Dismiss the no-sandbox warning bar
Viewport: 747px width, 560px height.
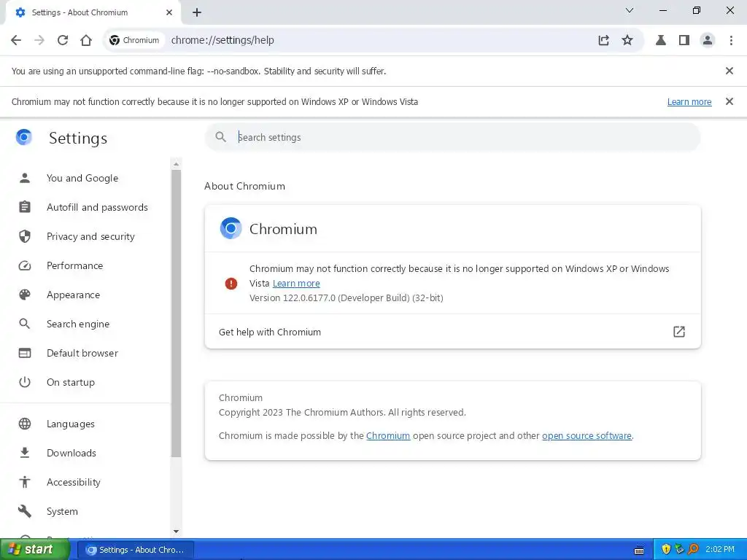pos(729,71)
